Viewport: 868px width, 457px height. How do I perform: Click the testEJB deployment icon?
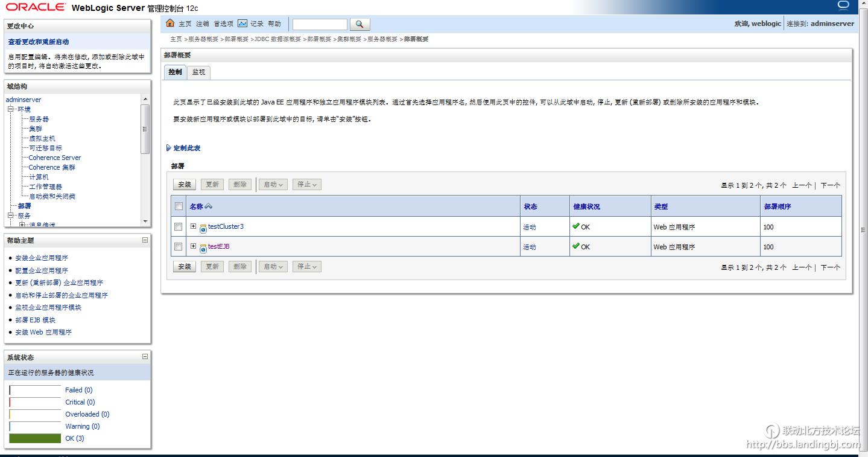point(203,248)
